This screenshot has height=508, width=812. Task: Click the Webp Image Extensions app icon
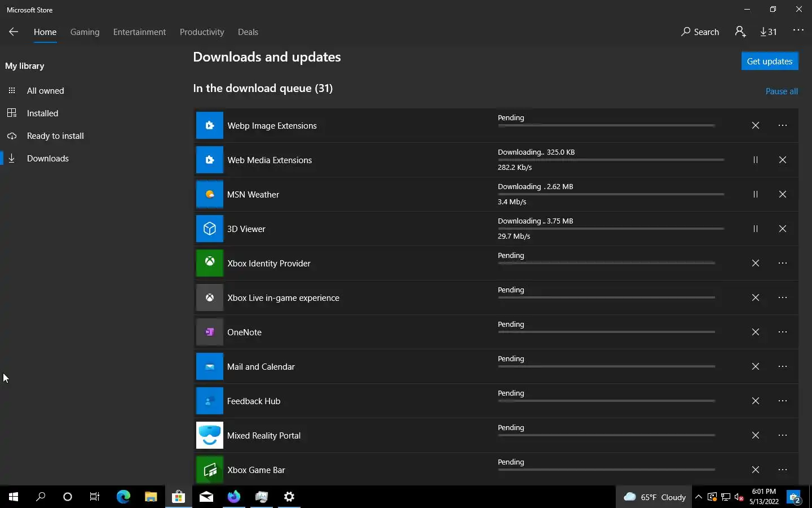coord(210,125)
